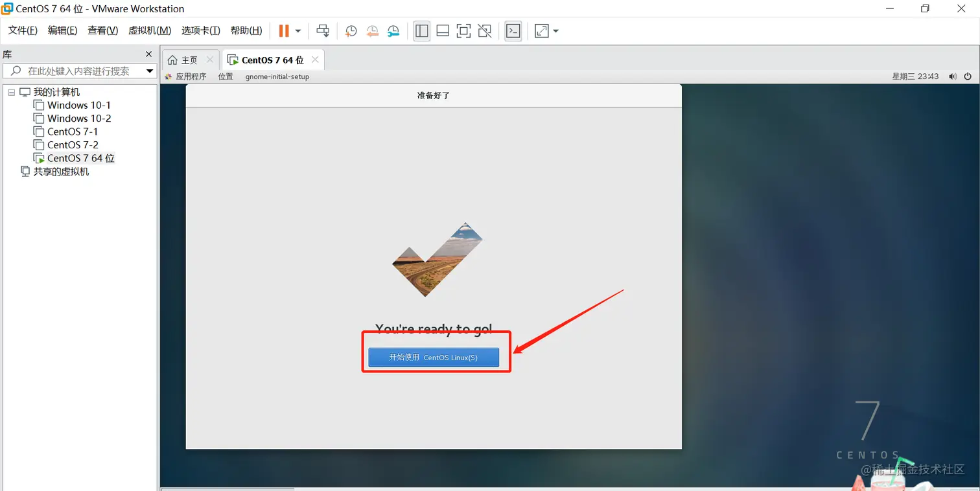The image size is (980, 491).
Task: Open the 虚拟机(M) menu
Action: 150,30
